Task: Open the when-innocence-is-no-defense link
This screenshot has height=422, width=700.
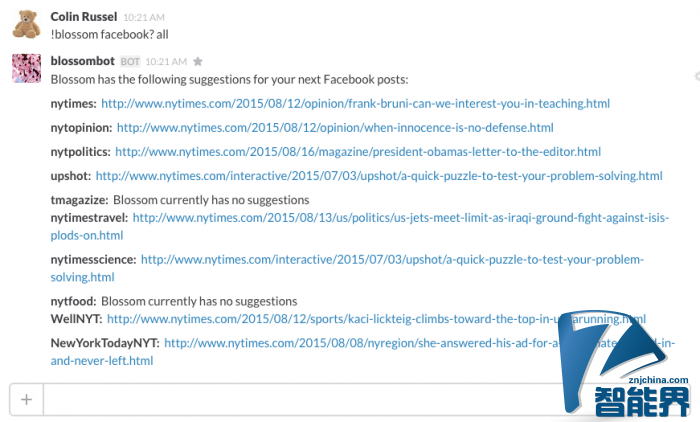Action: [x=335, y=128]
